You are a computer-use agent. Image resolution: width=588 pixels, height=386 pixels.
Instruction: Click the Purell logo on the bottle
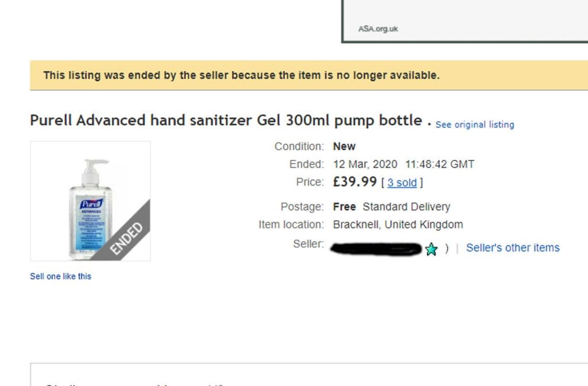[x=92, y=204]
